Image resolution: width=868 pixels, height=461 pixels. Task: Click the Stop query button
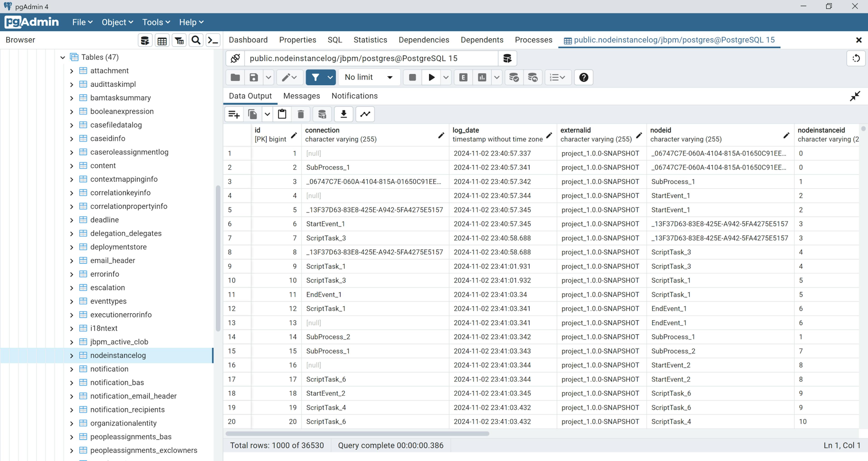(x=412, y=78)
